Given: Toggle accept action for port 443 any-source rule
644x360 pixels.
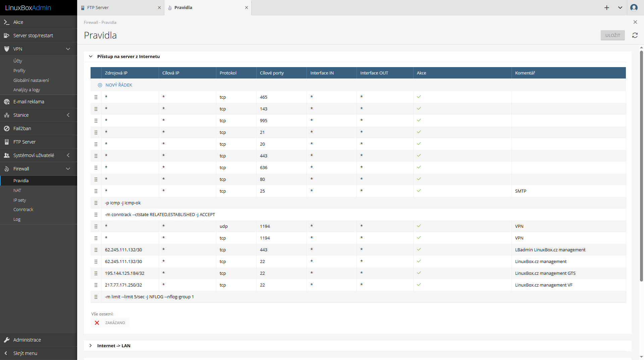Looking at the screenshot, I should (x=419, y=155).
